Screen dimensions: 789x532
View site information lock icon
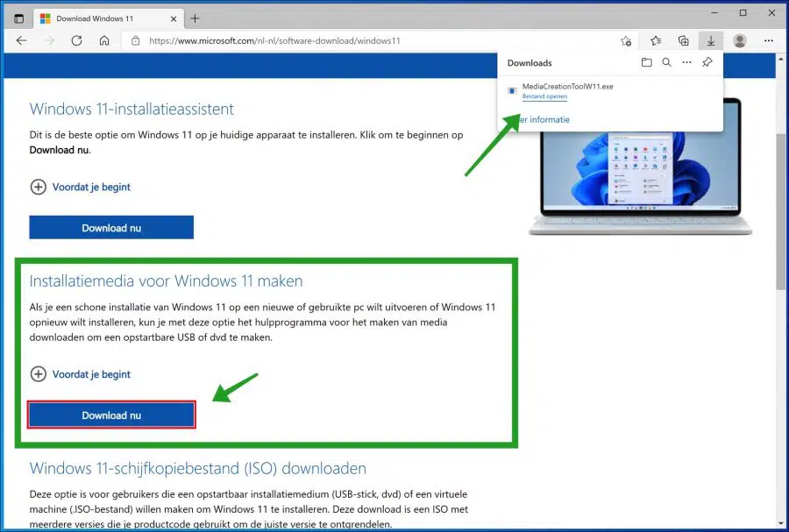pyautogui.click(x=135, y=40)
